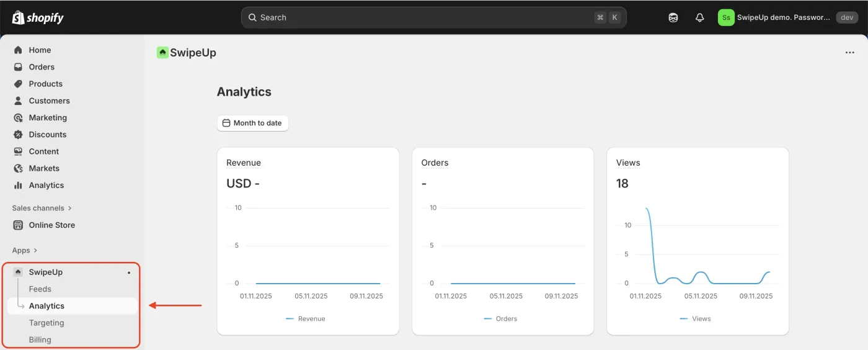Click the search magnifier icon
This screenshot has height=350, width=868.
click(x=252, y=17)
